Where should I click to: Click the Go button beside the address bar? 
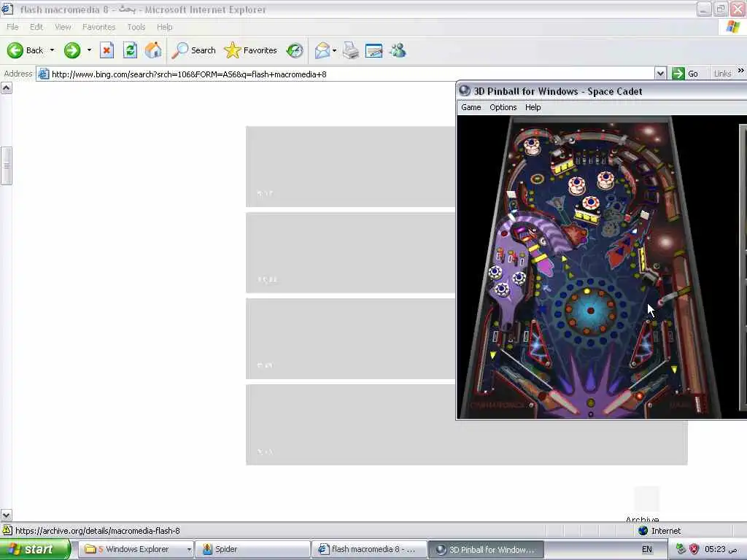pyautogui.click(x=685, y=74)
